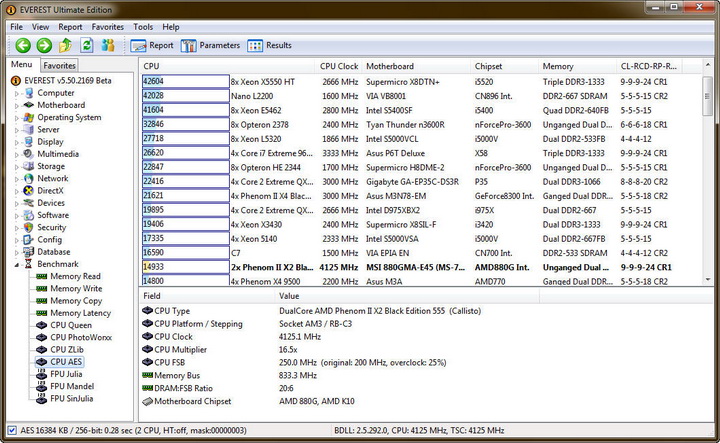Image resolution: width=720 pixels, height=443 pixels.
Task: Expand the Computer tree node arrow
Action: coord(17,94)
